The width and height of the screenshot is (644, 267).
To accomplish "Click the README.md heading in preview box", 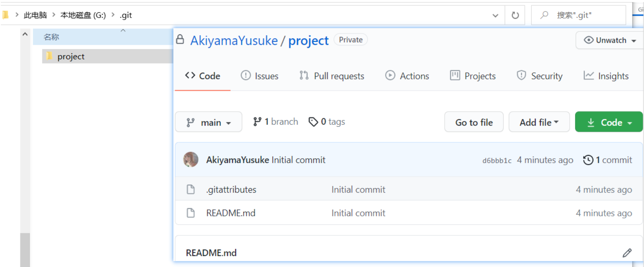I will 211,253.
